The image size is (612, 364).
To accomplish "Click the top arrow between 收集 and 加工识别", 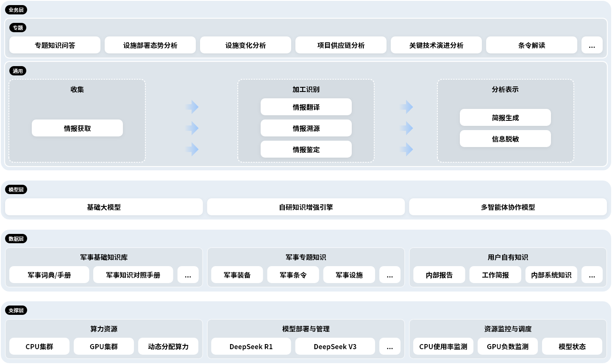I will pos(193,107).
